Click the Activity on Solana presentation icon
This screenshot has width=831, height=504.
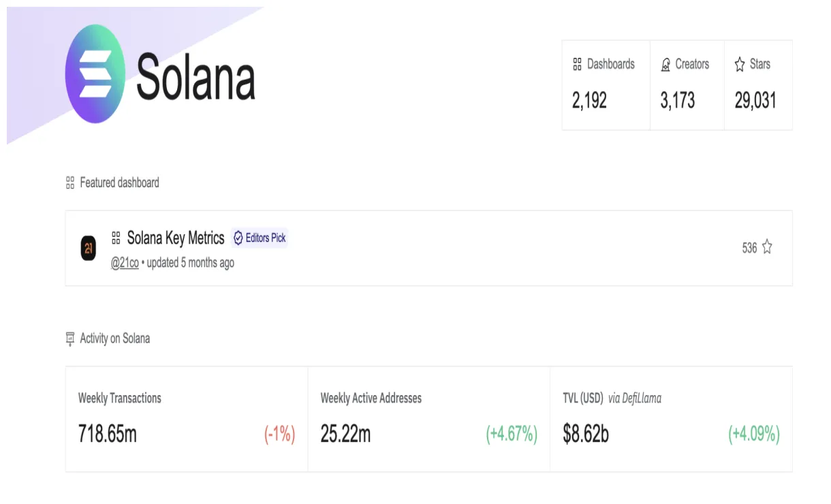click(x=69, y=338)
